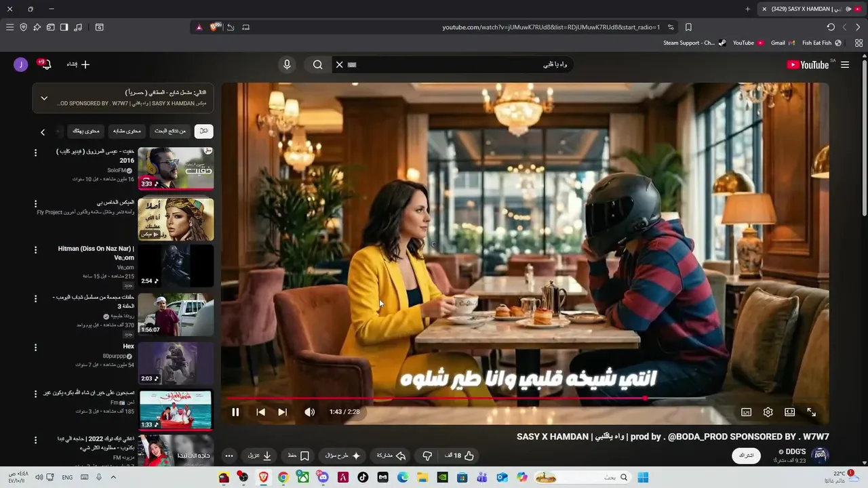The image size is (868, 488).
Task: Save the video with the حفظ bookmark button
Action: coord(298,455)
